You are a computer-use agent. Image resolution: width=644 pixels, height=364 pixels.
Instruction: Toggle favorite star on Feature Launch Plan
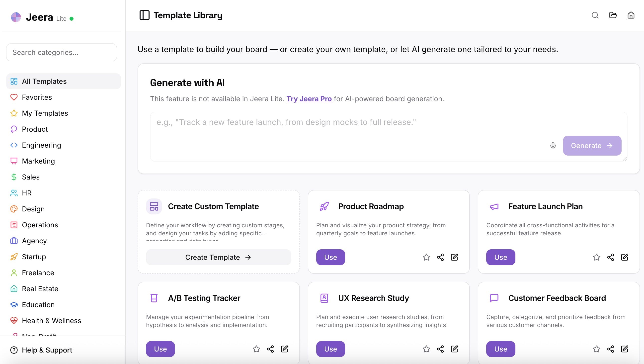coord(596,257)
